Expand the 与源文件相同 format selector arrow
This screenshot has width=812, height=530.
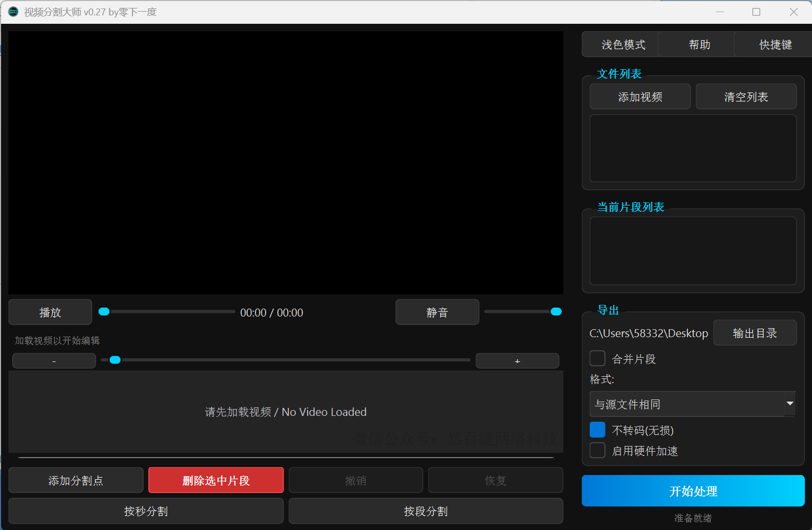(x=790, y=404)
